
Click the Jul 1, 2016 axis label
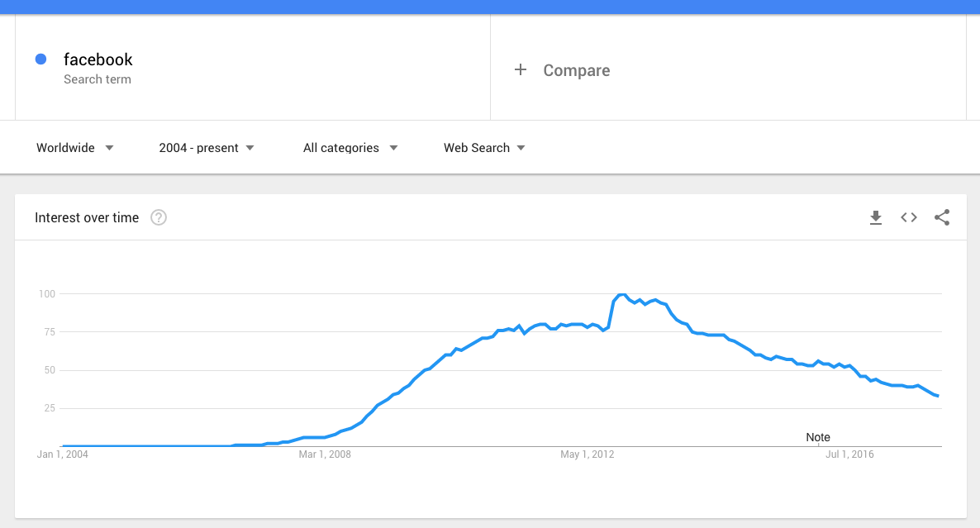pyautogui.click(x=849, y=454)
